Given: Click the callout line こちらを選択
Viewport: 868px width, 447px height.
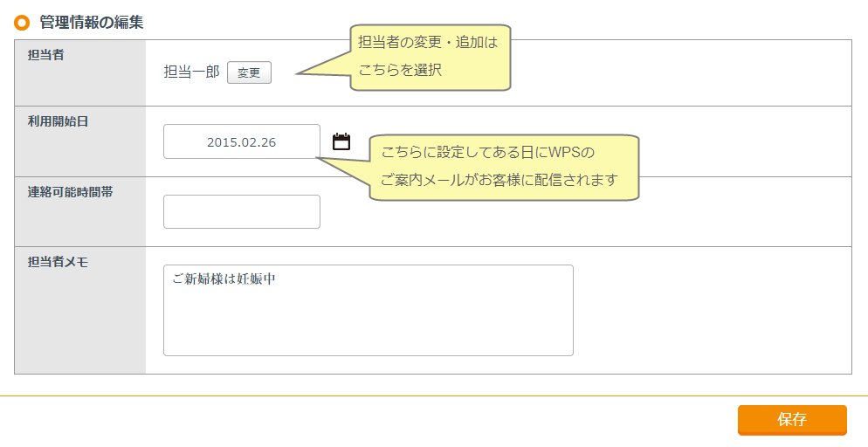Looking at the screenshot, I should point(400,70).
